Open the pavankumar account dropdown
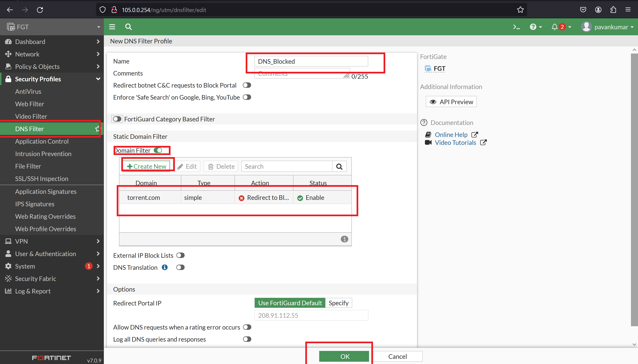Screen dimensions: 638x364 610,27
